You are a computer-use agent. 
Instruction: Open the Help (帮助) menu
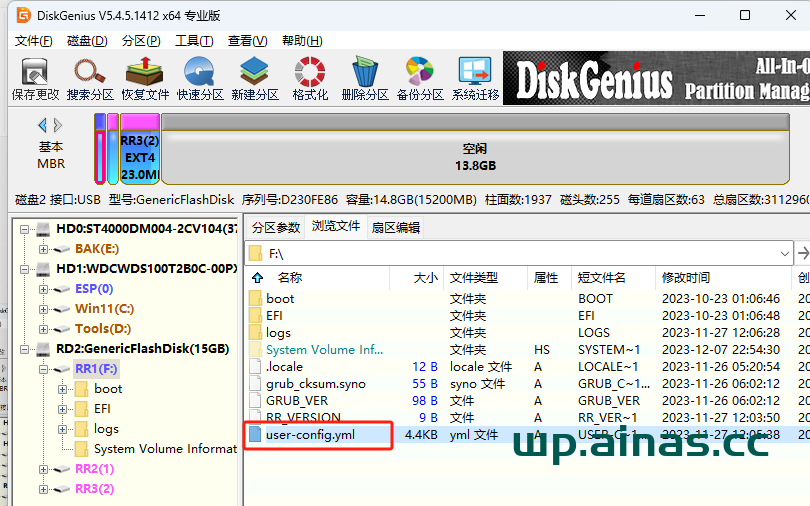point(302,41)
